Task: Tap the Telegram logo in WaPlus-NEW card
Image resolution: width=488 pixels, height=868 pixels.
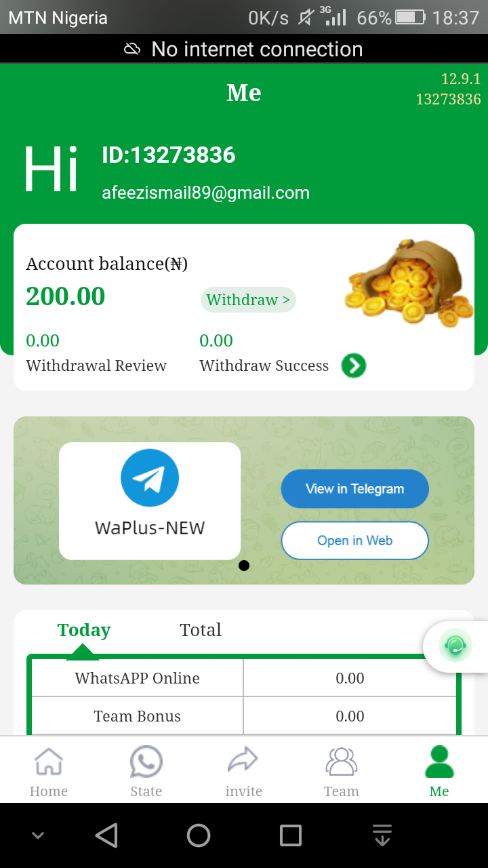Action: click(x=150, y=478)
